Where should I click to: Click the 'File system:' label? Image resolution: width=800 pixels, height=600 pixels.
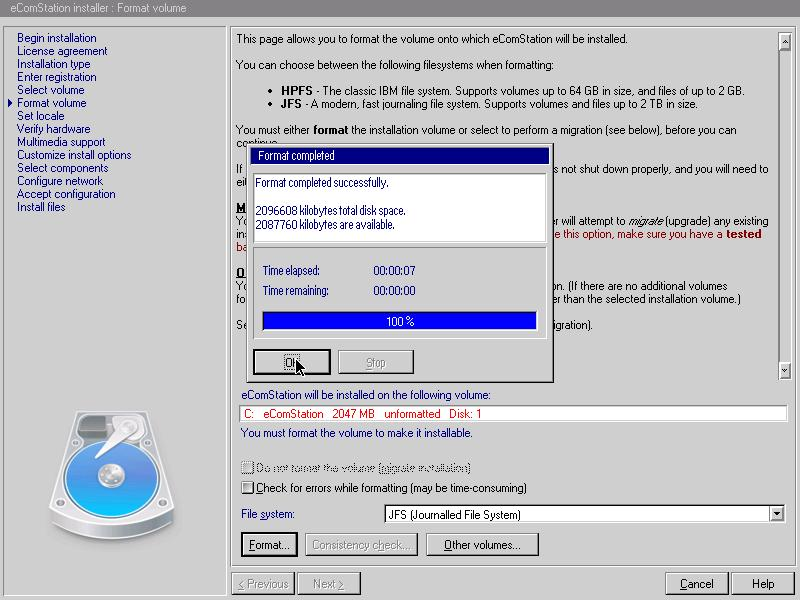point(268,514)
